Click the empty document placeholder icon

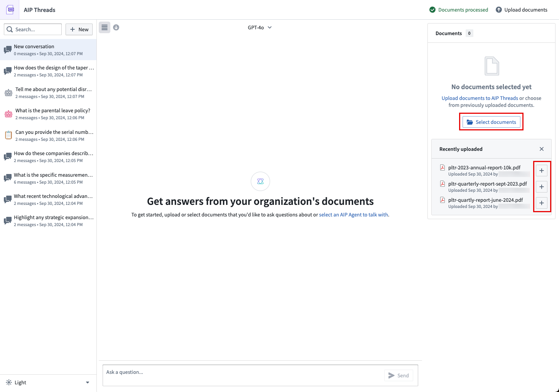pos(491,66)
